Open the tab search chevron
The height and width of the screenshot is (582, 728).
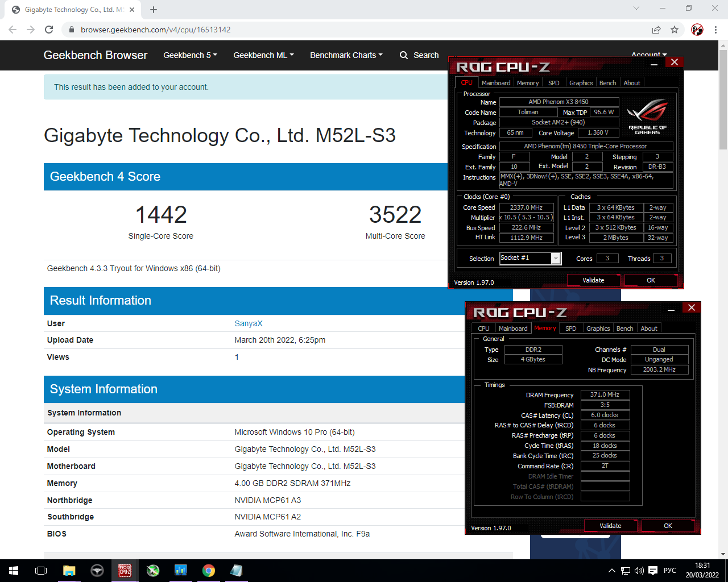coord(636,9)
